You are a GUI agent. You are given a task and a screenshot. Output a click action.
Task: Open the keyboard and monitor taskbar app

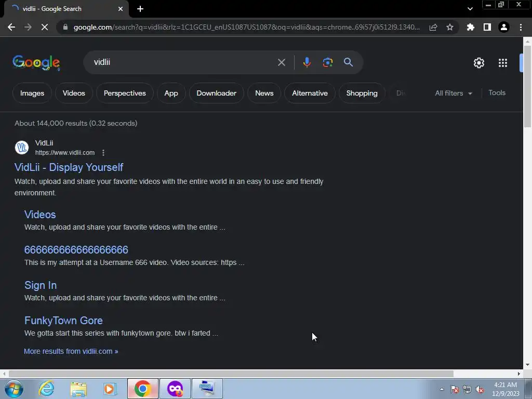click(x=207, y=389)
